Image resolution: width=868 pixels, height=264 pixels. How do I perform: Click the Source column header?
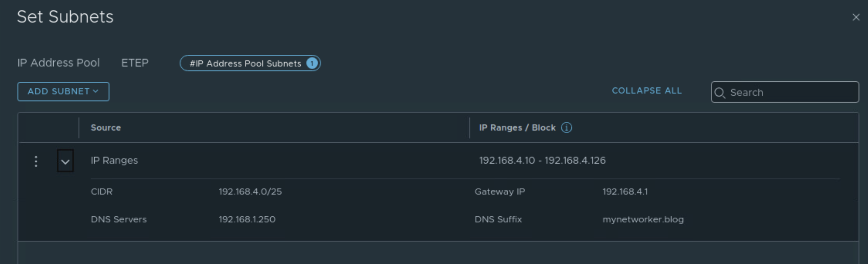coord(106,128)
